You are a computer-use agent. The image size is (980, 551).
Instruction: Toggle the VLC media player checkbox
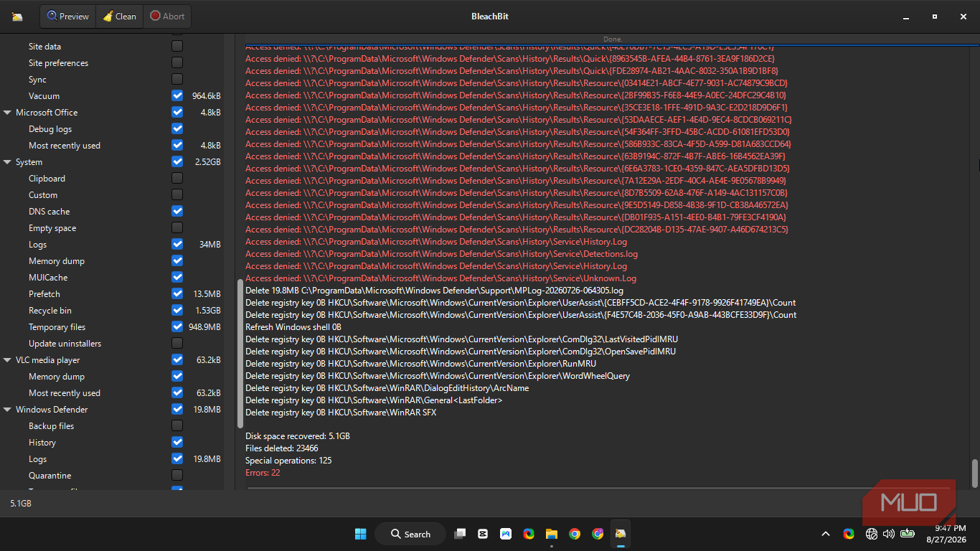pyautogui.click(x=177, y=359)
